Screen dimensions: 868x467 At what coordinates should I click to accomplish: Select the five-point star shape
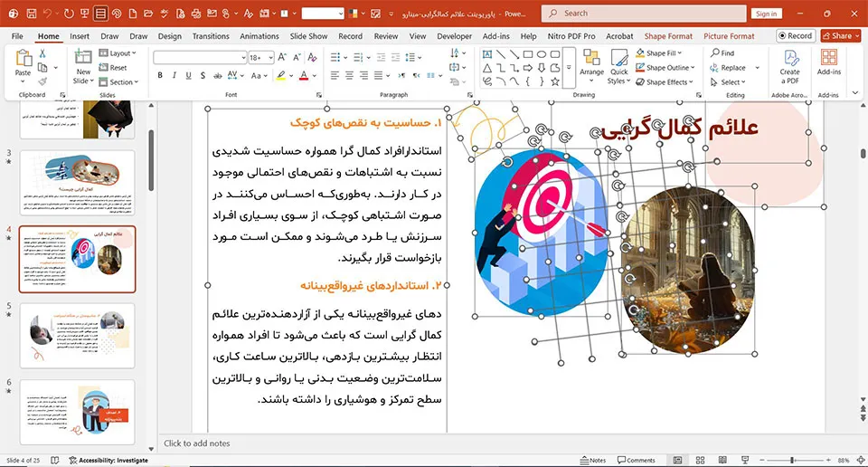click(x=554, y=82)
